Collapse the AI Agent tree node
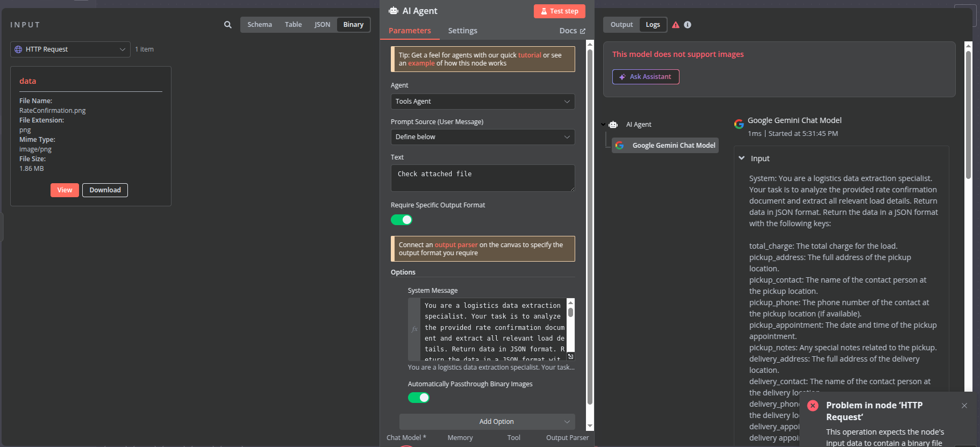Viewport: 980px width, 447px height. 603,125
